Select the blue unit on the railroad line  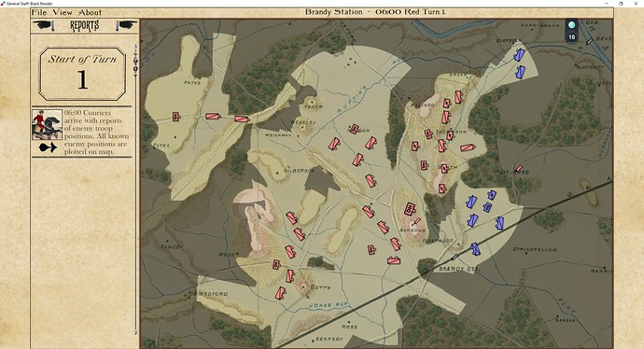point(476,249)
